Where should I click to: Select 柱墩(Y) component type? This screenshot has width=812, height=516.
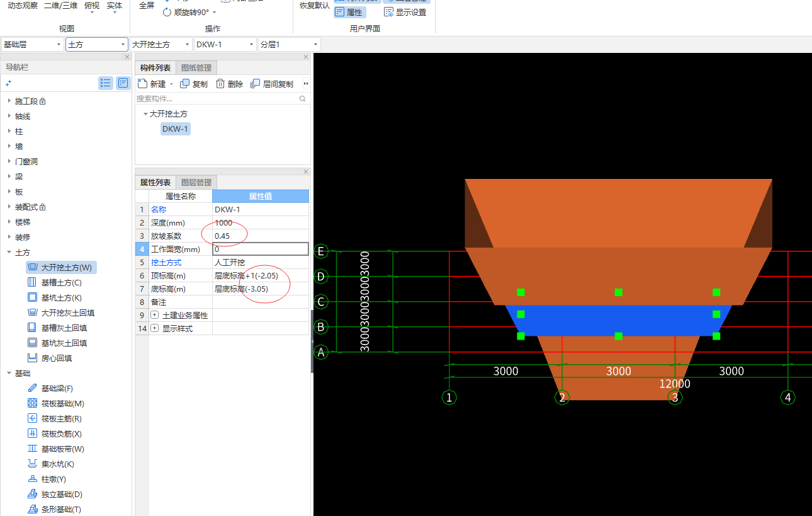[x=47, y=479]
